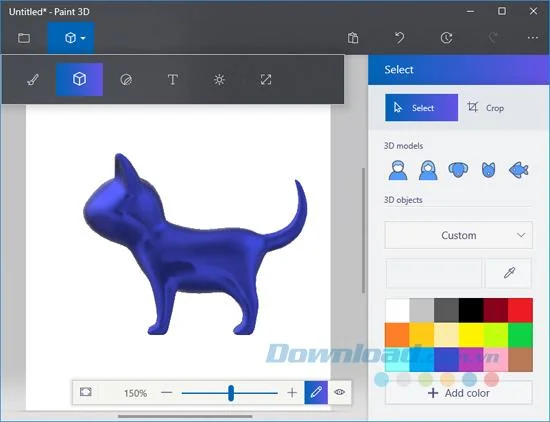Click the fit-to-screen canvas icon
550x422 pixels.
point(86,392)
